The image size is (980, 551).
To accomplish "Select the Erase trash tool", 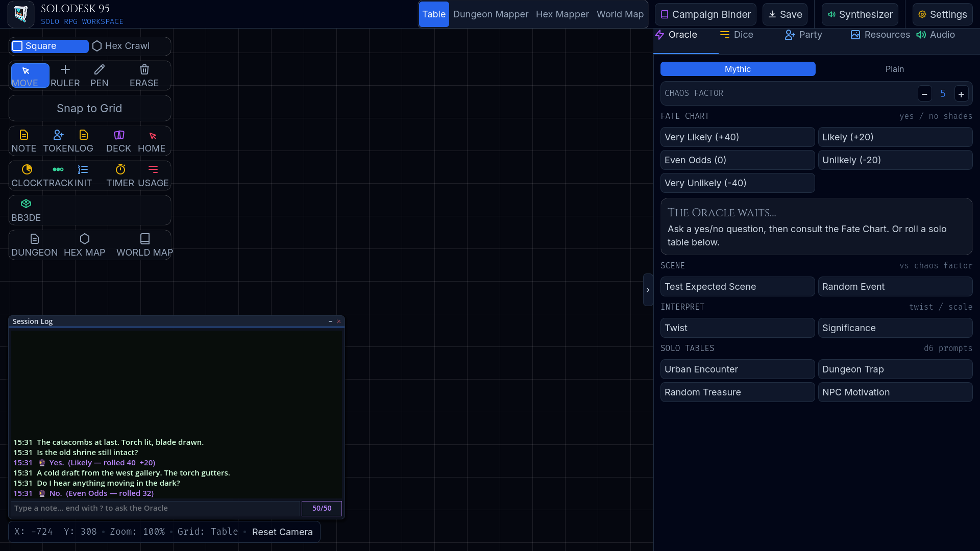I will pyautogui.click(x=144, y=76).
